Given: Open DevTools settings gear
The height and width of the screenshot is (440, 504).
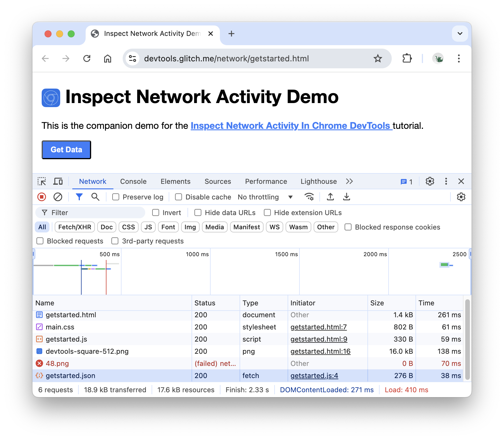Looking at the screenshot, I should coord(430,181).
